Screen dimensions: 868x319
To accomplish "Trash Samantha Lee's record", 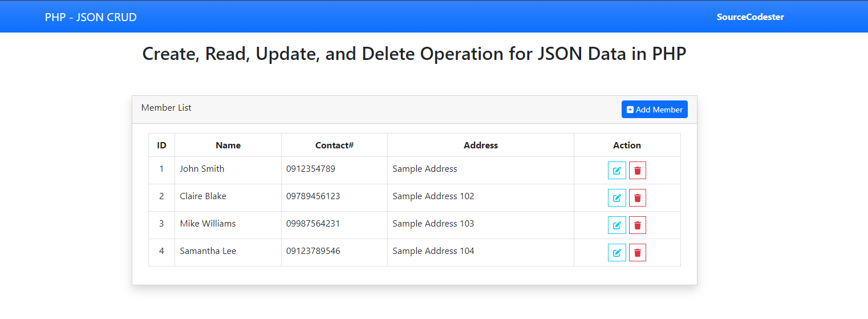I will click(x=638, y=252).
